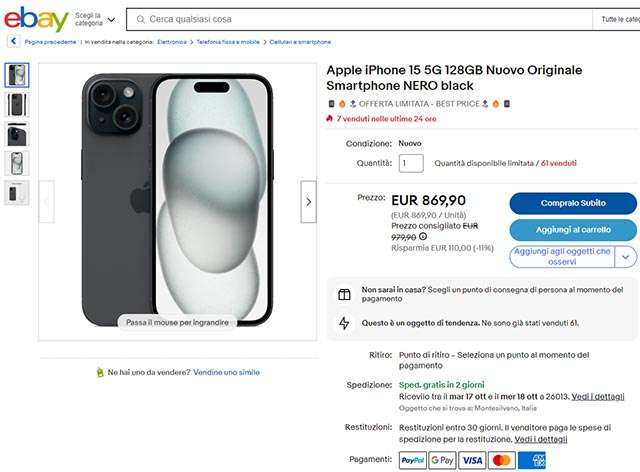Click the megaphone icon beside 'Ne hai uno da vendere?'
640x472 pixels.
pos(100,372)
